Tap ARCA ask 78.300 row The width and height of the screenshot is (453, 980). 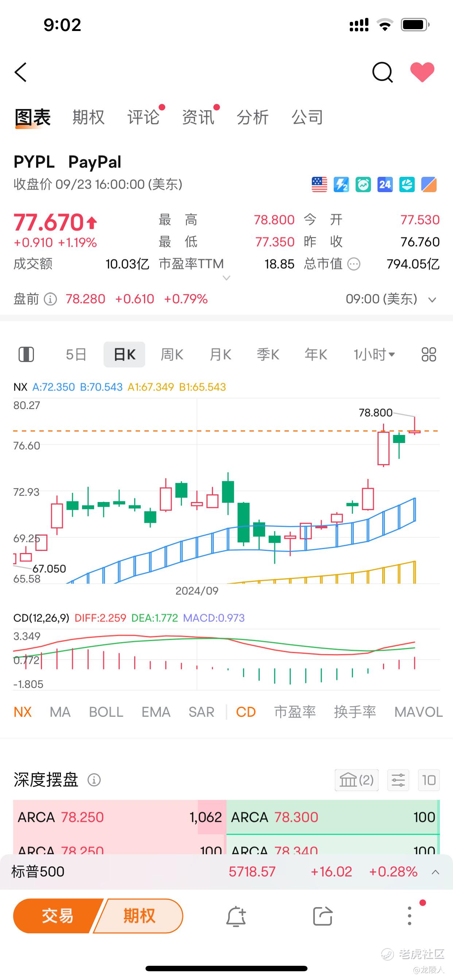333,817
